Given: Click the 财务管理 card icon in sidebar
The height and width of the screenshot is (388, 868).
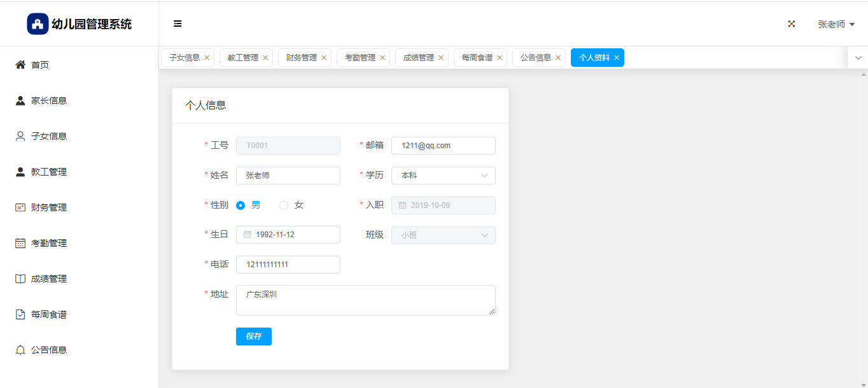Looking at the screenshot, I should click(x=20, y=207).
